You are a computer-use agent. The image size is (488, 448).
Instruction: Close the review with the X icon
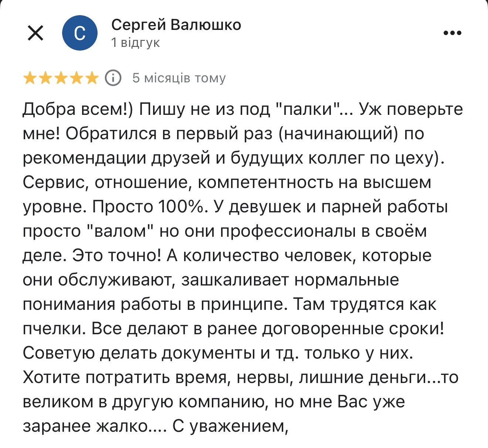tap(36, 34)
